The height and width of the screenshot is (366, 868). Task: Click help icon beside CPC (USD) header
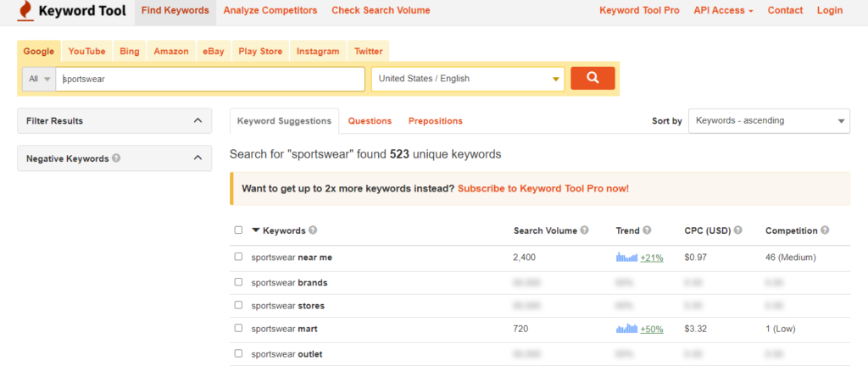pos(738,230)
